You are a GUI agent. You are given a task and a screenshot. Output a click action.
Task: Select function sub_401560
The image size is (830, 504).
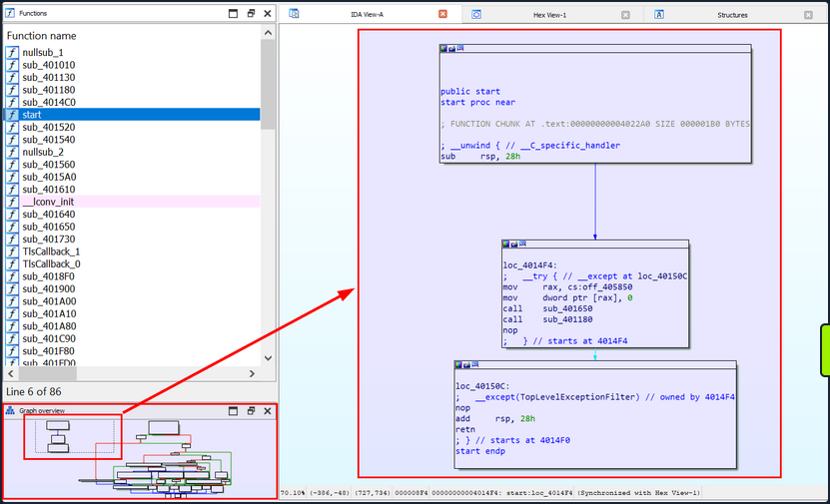pos(132,165)
